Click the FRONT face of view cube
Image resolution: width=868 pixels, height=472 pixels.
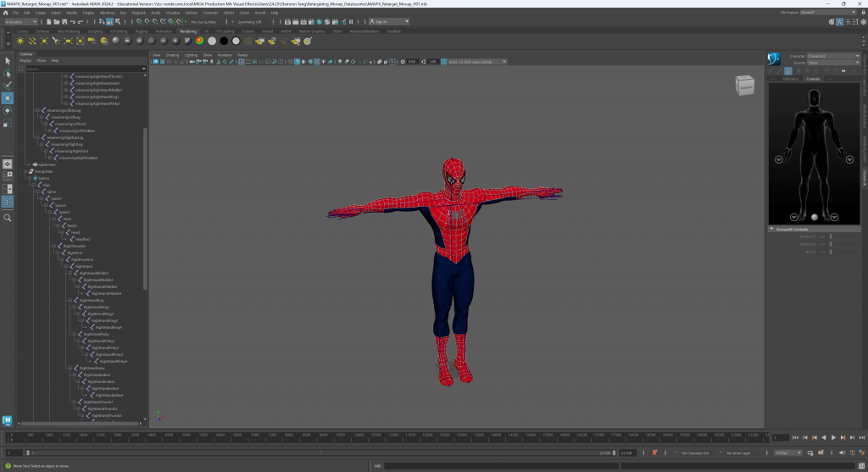[746, 87]
